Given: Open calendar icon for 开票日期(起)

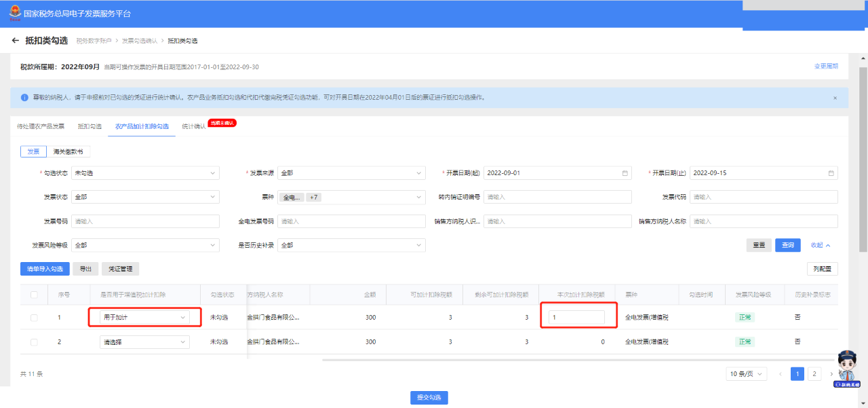Looking at the screenshot, I should coord(625,173).
